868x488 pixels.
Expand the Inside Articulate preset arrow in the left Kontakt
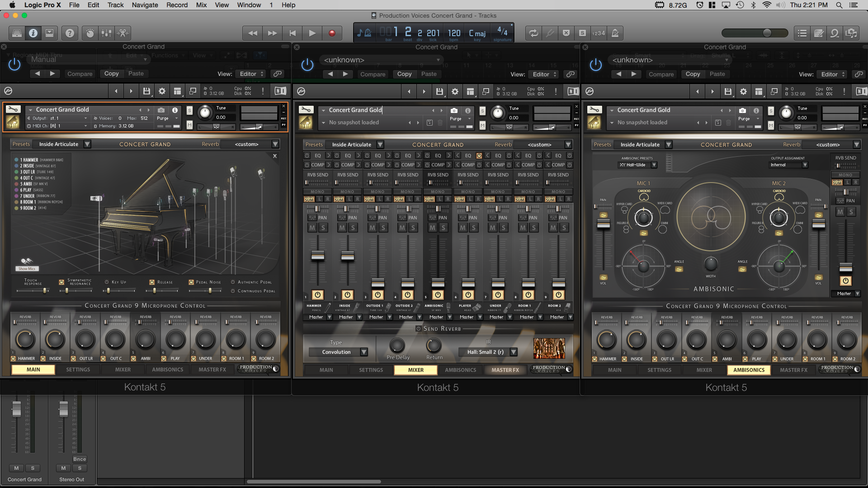[87, 144]
